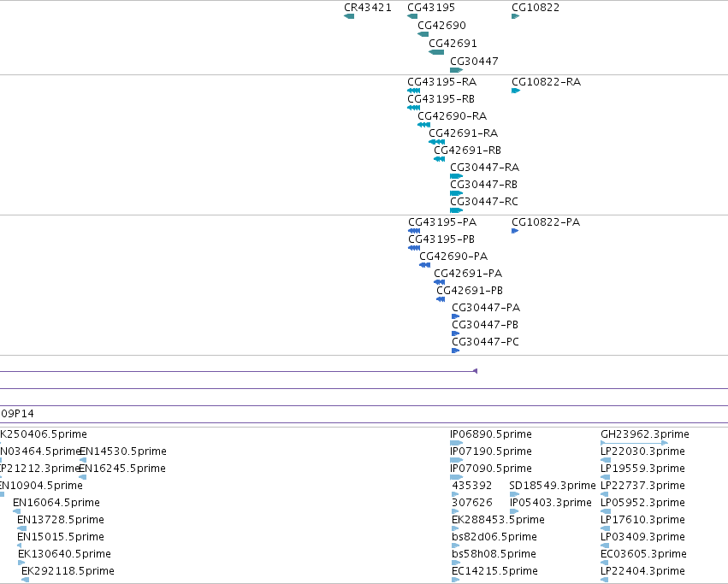728x584 pixels.
Task: Select the CG42690-RA transcript label
Action: tap(453, 116)
